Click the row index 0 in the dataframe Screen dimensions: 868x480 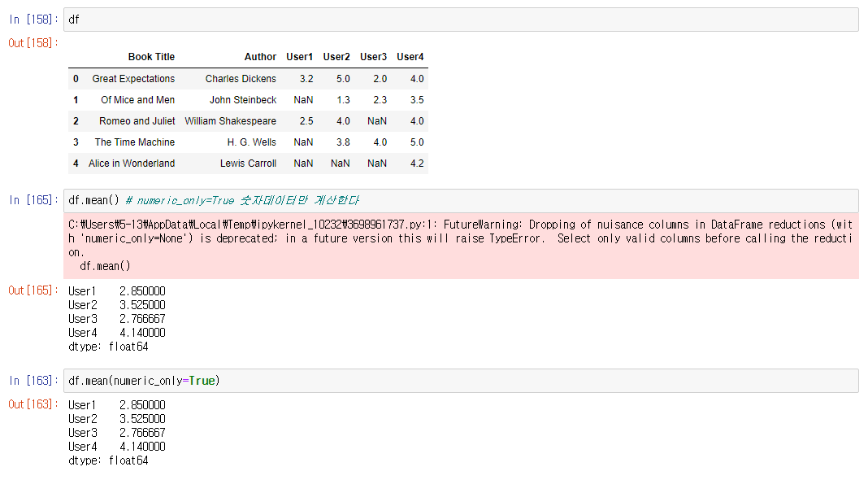(x=76, y=79)
